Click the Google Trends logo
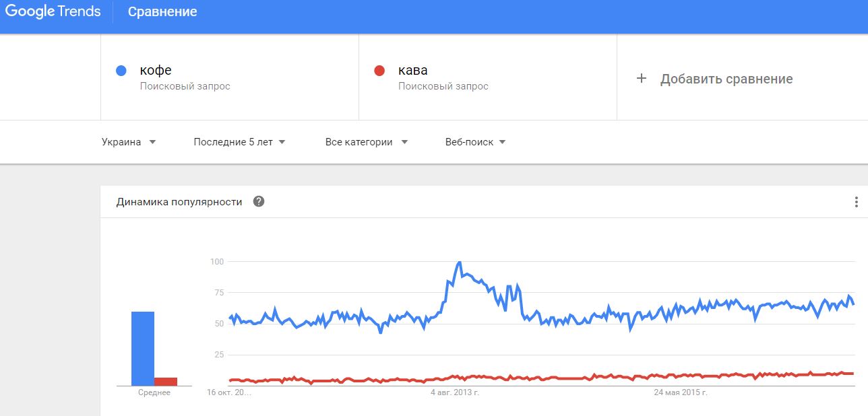This screenshot has width=868, height=416. click(x=53, y=12)
